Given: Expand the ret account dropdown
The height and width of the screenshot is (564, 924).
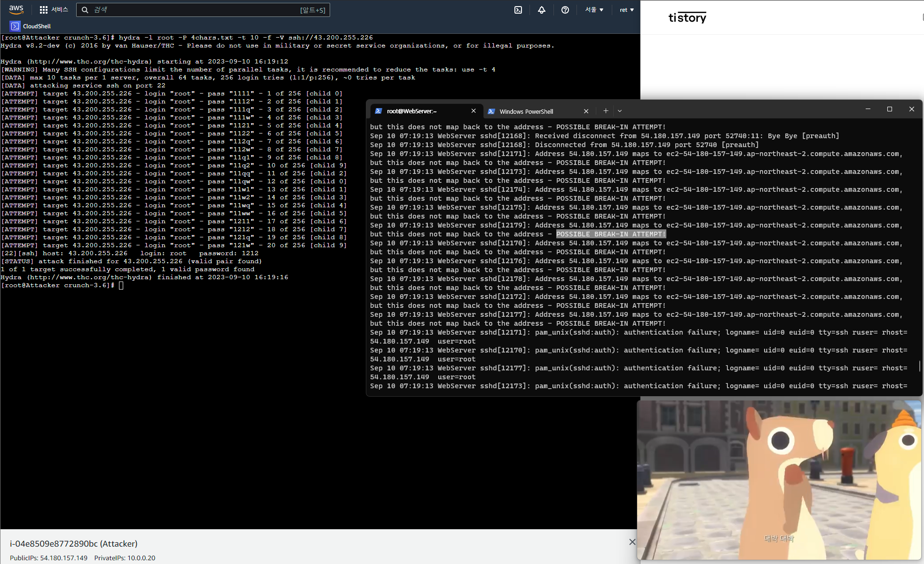Looking at the screenshot, I should pyautogui.click(x=626, y=10).
